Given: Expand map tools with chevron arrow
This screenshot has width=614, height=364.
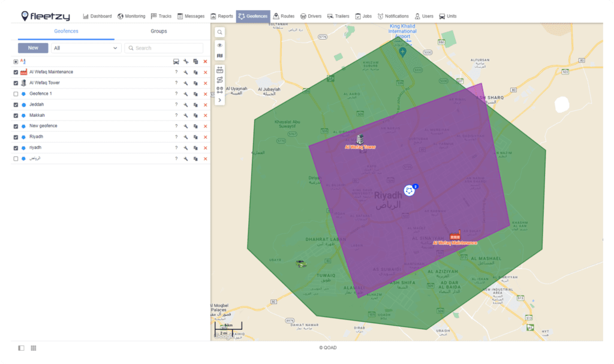Looking at the screenshot, I should click(219, 100).
